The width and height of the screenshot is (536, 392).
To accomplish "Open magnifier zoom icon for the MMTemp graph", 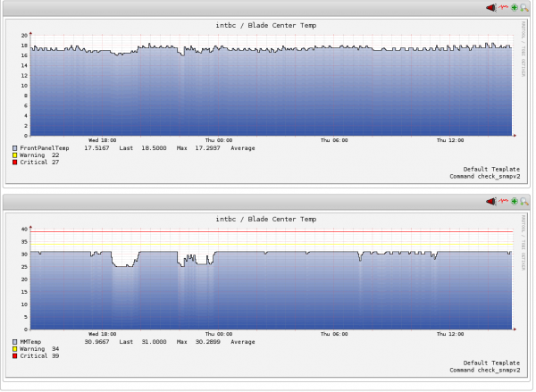I will [x=524, y=203].
